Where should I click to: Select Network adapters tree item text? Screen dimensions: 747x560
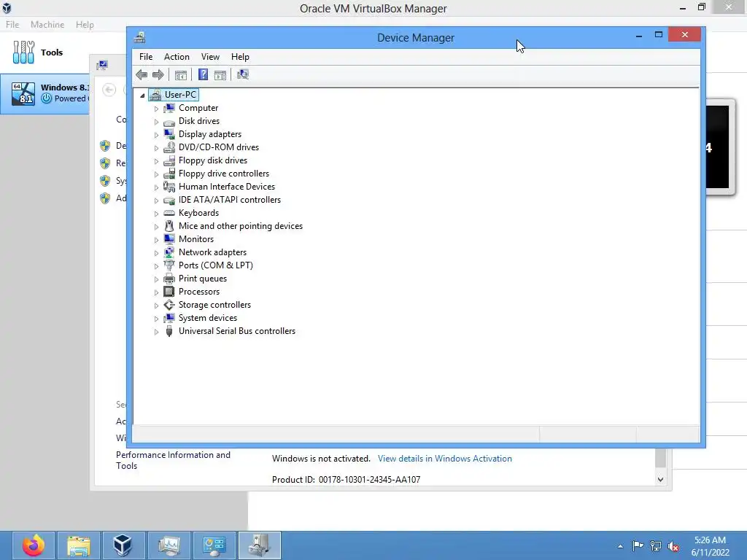click(x=212, y=252)
